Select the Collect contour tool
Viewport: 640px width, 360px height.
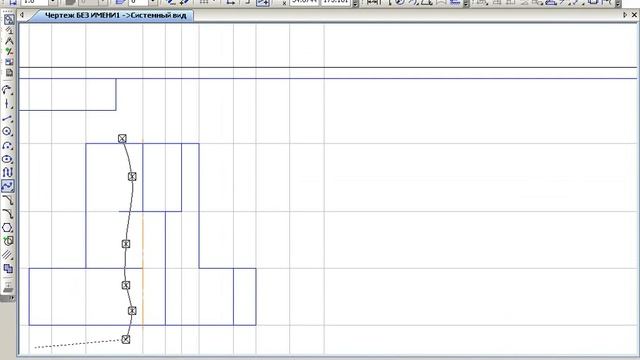pyautogui.click(x=8, y=241)
